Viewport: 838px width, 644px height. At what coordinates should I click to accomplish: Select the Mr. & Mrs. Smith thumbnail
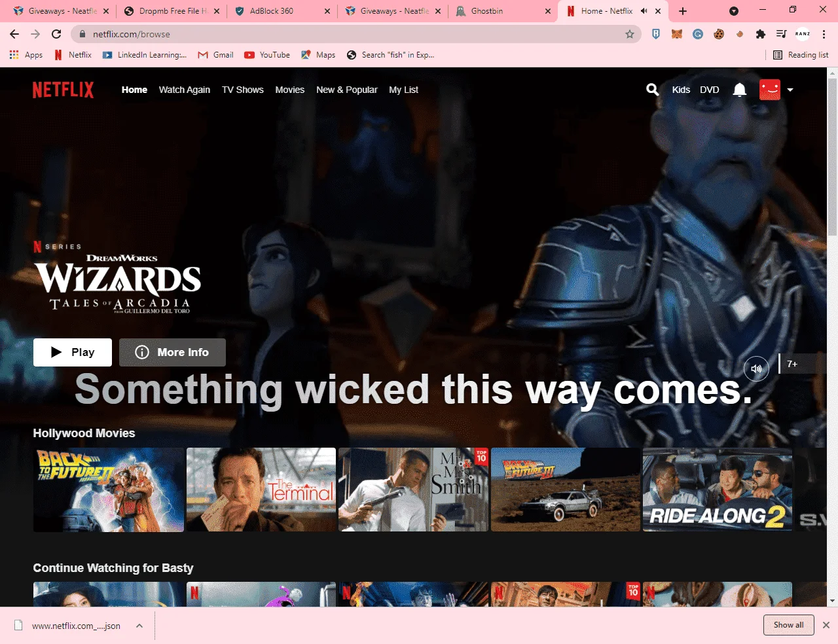tap(413, 490)
